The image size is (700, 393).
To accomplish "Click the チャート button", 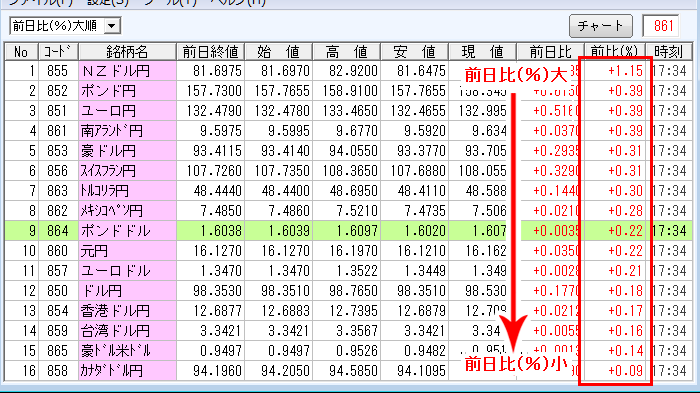I will click(x=600, y=26).
